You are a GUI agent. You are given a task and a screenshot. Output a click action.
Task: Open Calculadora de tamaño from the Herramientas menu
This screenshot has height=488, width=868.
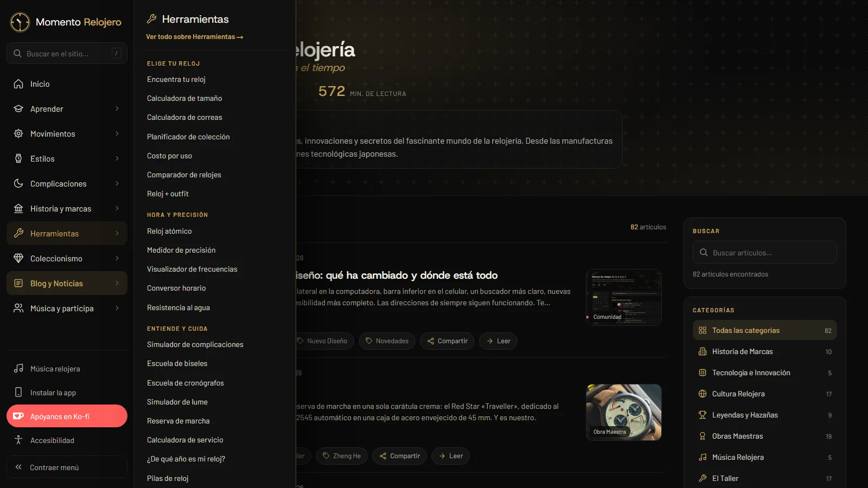tap(184, 99)
